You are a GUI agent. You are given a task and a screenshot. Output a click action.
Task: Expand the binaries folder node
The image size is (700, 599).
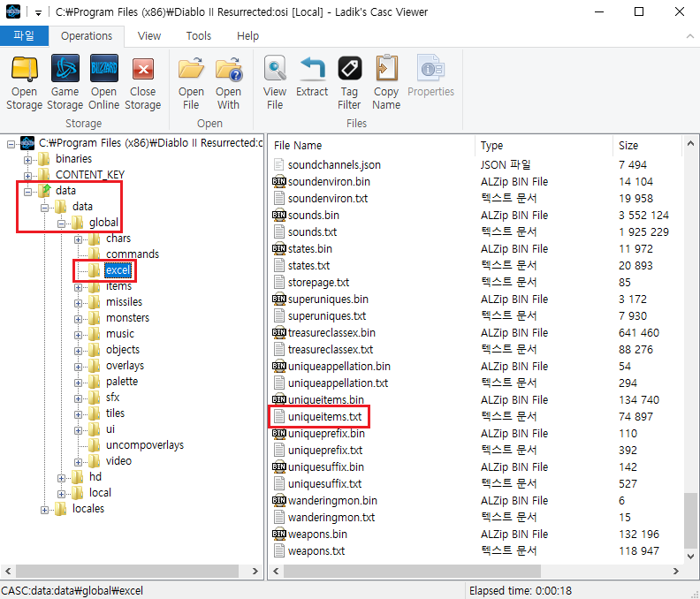(27, 160)
